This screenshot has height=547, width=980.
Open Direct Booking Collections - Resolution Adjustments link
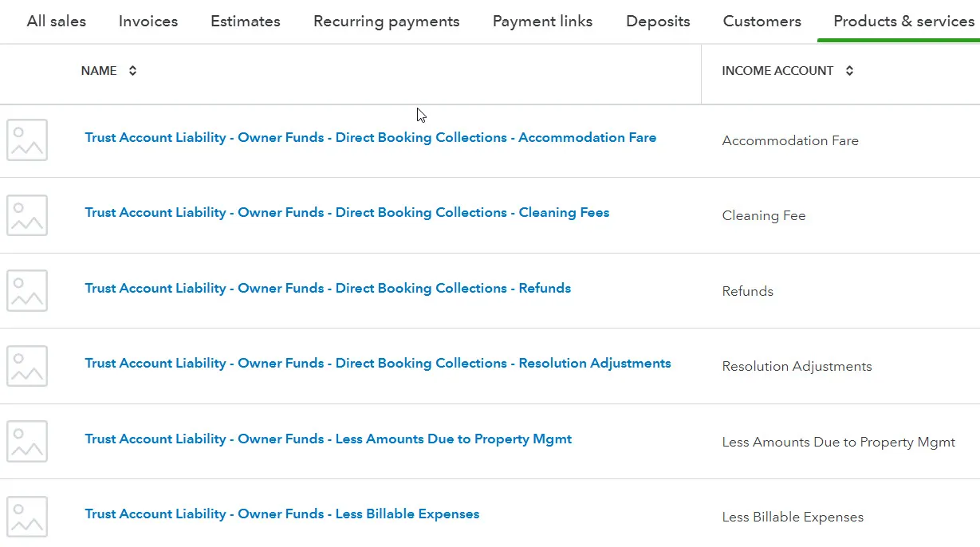point(377,364)
